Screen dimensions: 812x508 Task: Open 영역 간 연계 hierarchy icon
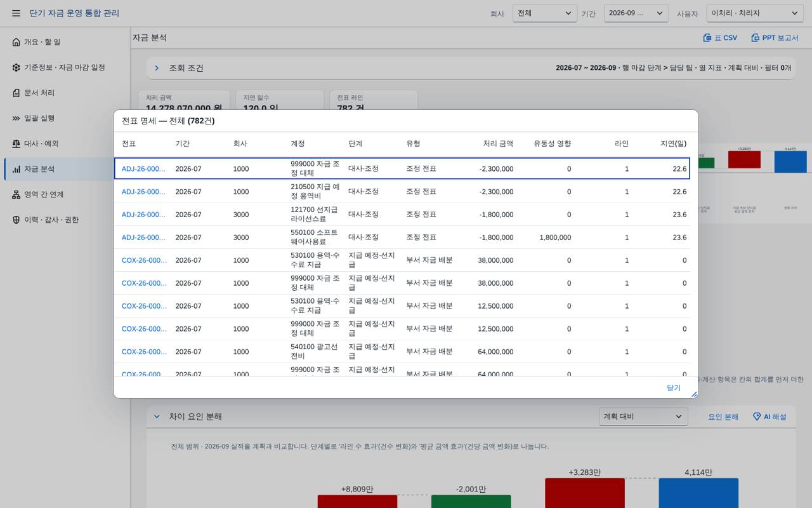point(16,194)
